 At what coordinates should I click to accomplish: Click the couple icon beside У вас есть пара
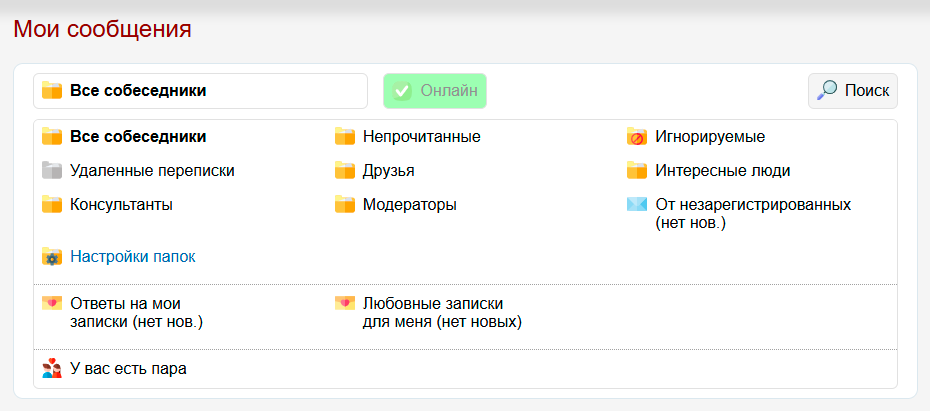52,368
